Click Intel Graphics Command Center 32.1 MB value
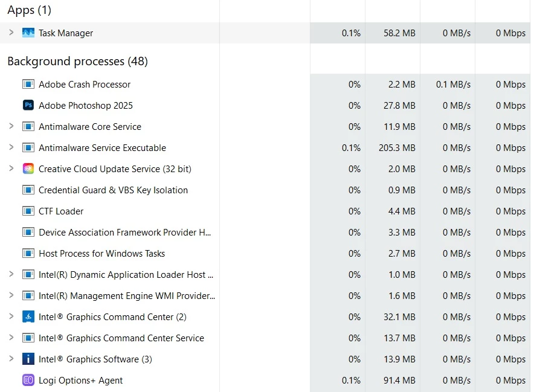The width and height of the screenshot is (534, 392). click(399, 316)
